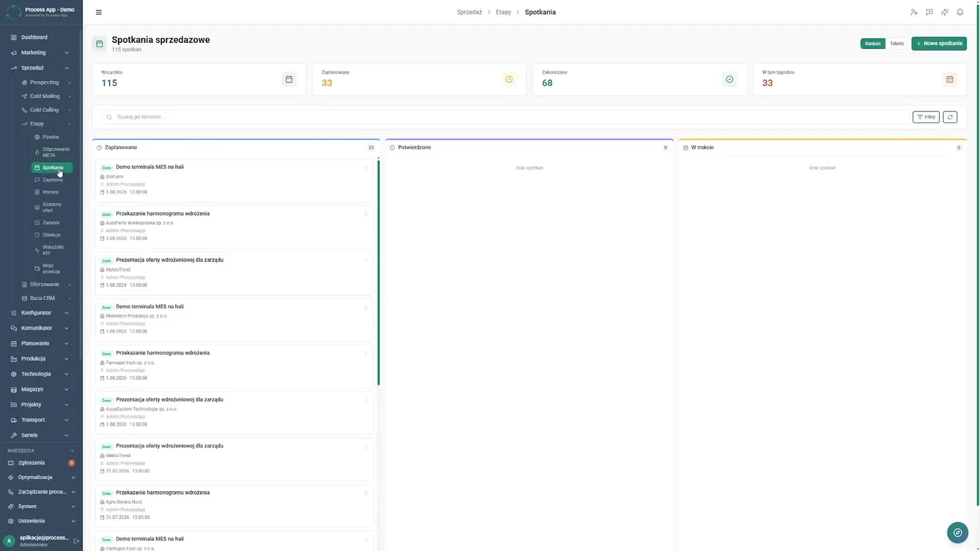
Task: Click the Szukaj po temacie search field
Action: pyautogui.click(x=505, y=117)
